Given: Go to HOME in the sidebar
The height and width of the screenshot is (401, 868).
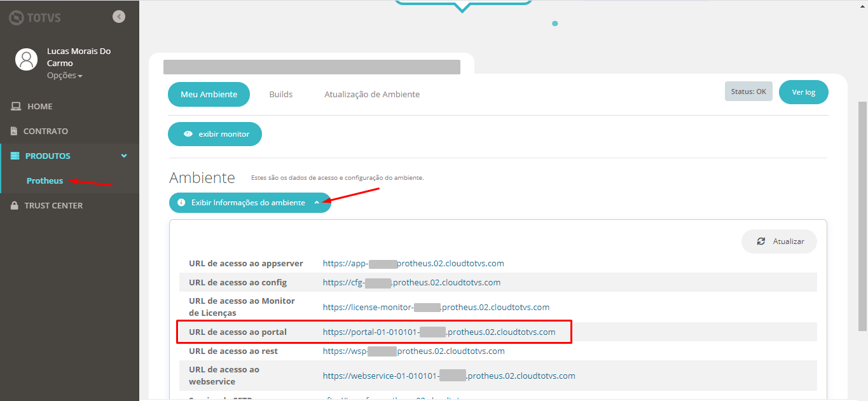Looking at the screenshot, I should pyautogui.click(x=39, y=106).
